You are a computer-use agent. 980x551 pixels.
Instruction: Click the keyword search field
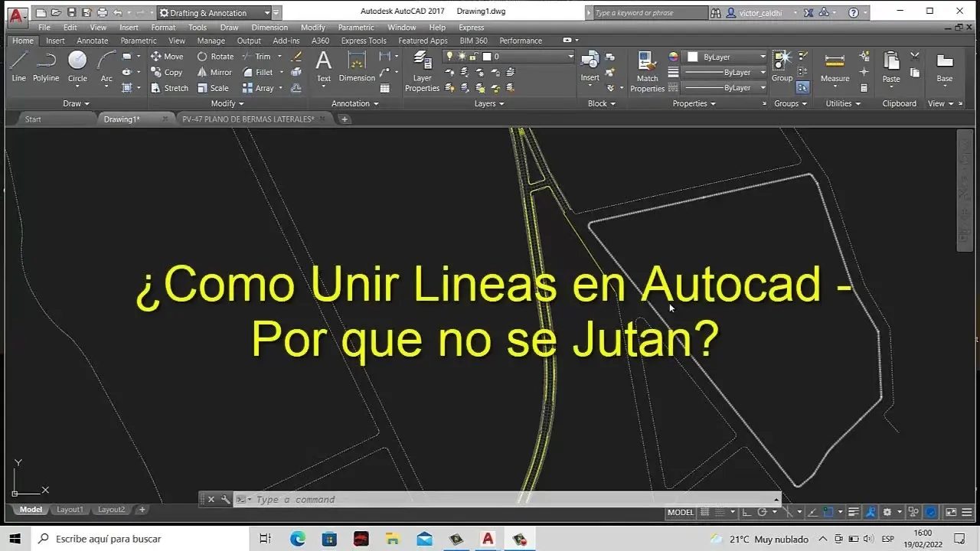click(x=651, y=12)
